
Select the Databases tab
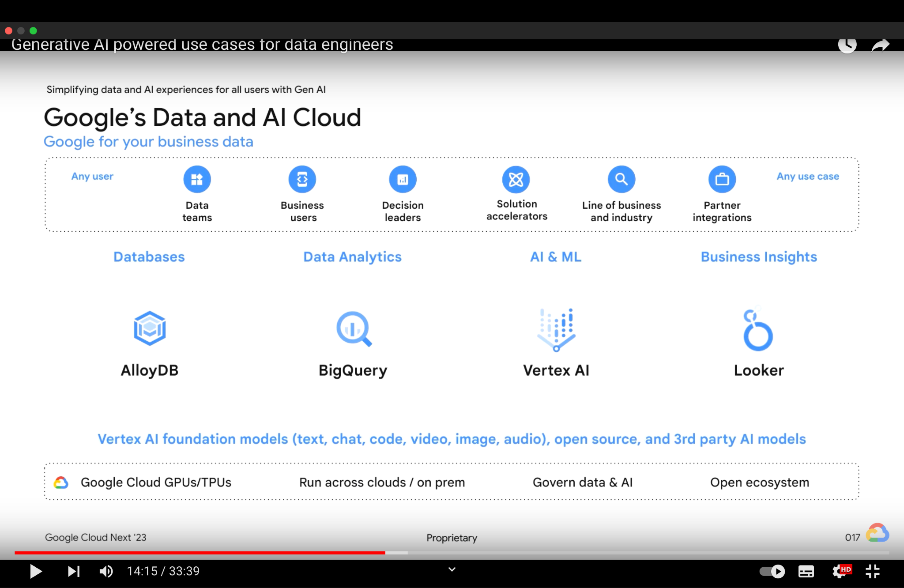(148, 257)
